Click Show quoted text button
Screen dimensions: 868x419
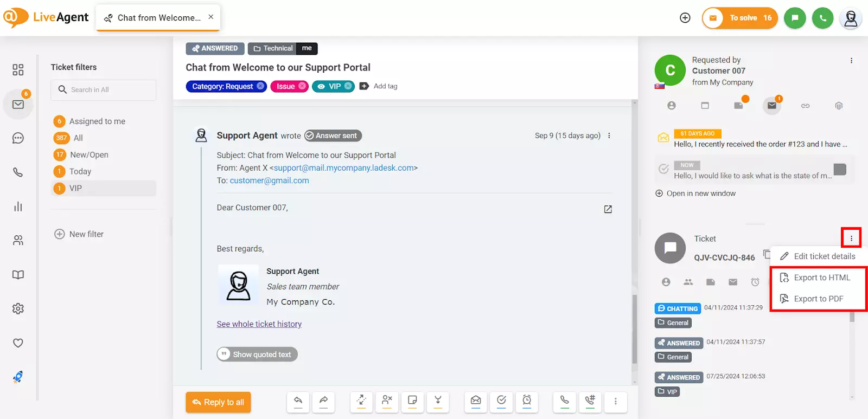(x=257, y=354)
